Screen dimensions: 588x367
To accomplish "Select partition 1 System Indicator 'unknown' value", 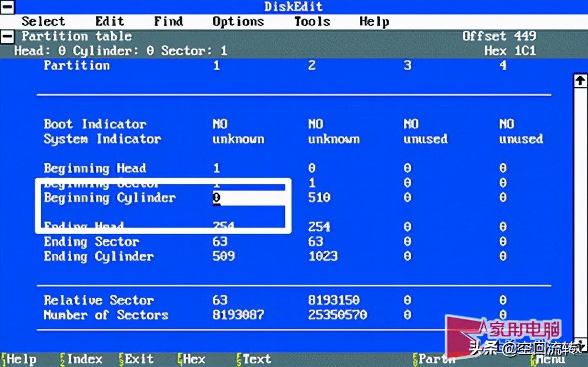I will [238, 139].
